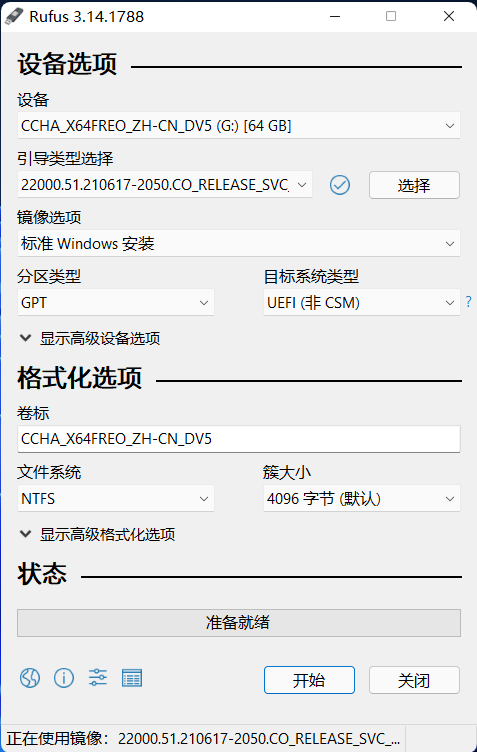This screenshot has height=752, width=477.
Task: Open the UEFI target system dropdown
Action: 361,303
